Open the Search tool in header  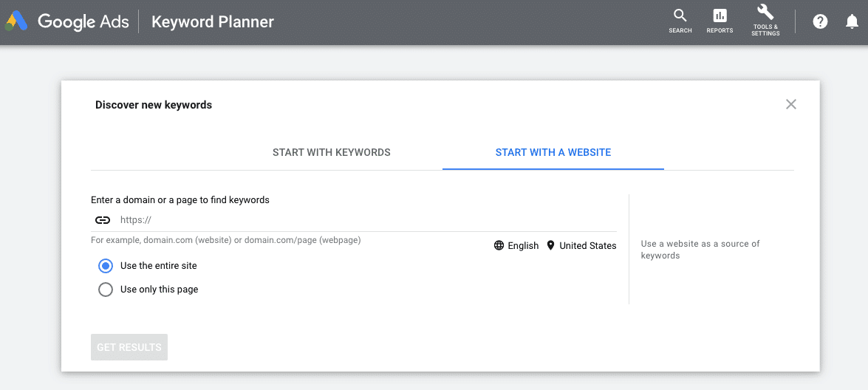(680, 21)
